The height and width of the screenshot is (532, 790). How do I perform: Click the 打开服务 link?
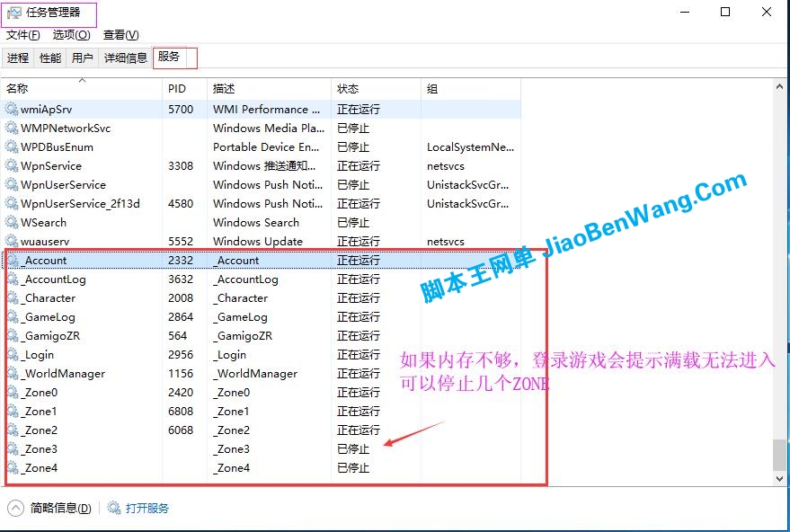(147, 508)
